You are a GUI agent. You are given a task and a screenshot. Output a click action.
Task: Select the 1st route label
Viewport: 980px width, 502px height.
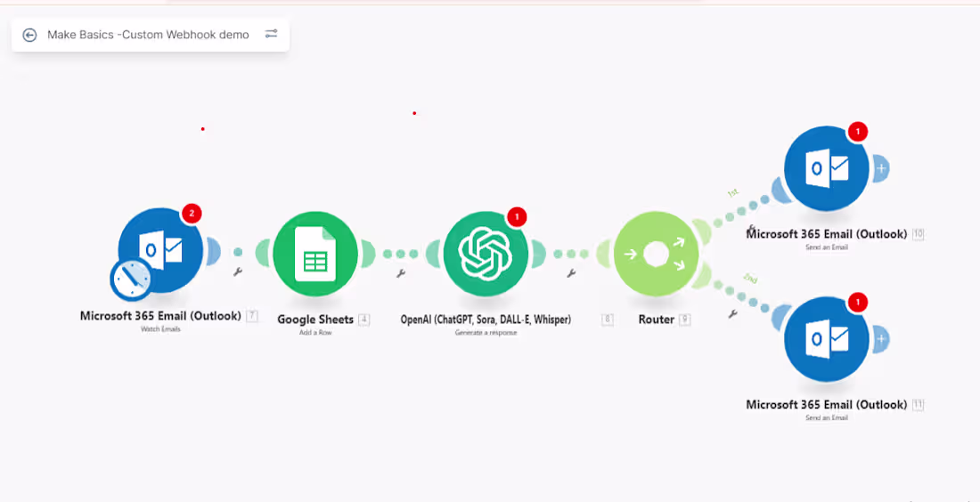coord(733,193)
